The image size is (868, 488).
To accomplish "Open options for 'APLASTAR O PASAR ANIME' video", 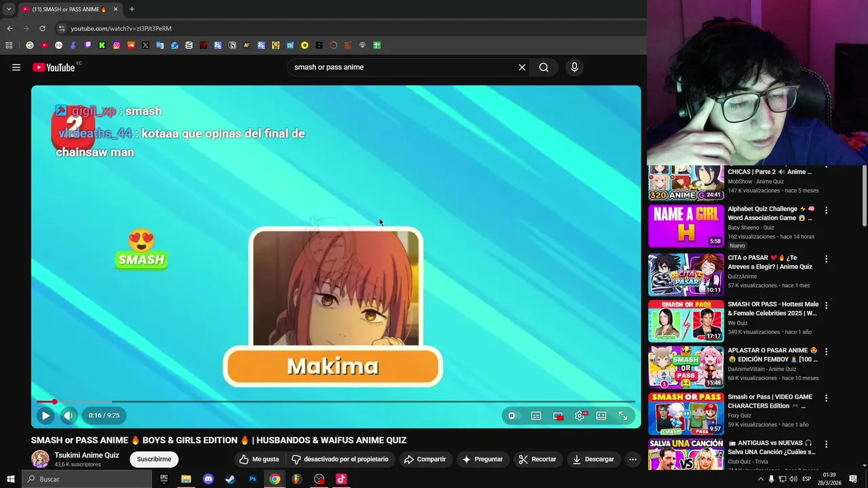I will coord(826,352).
